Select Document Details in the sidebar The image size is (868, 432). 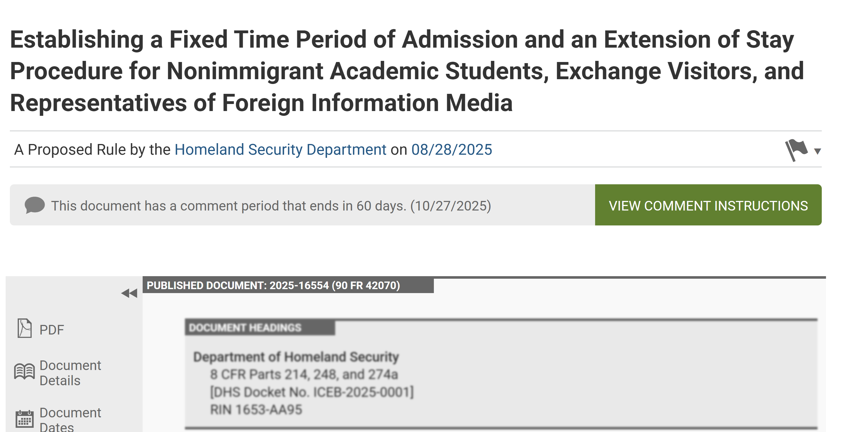pos(58,373)
